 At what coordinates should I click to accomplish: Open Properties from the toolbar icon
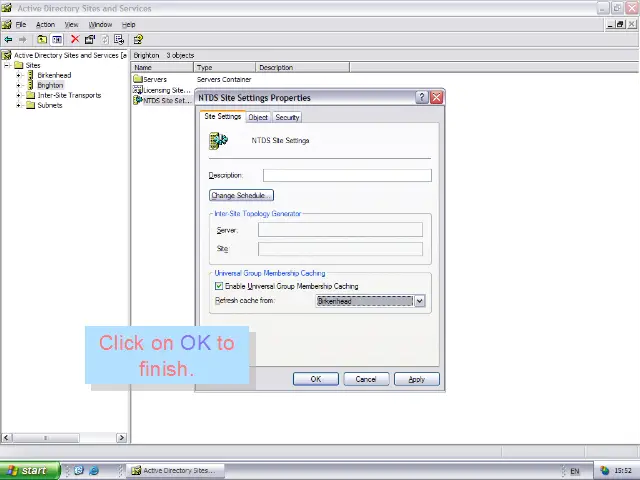90,39
